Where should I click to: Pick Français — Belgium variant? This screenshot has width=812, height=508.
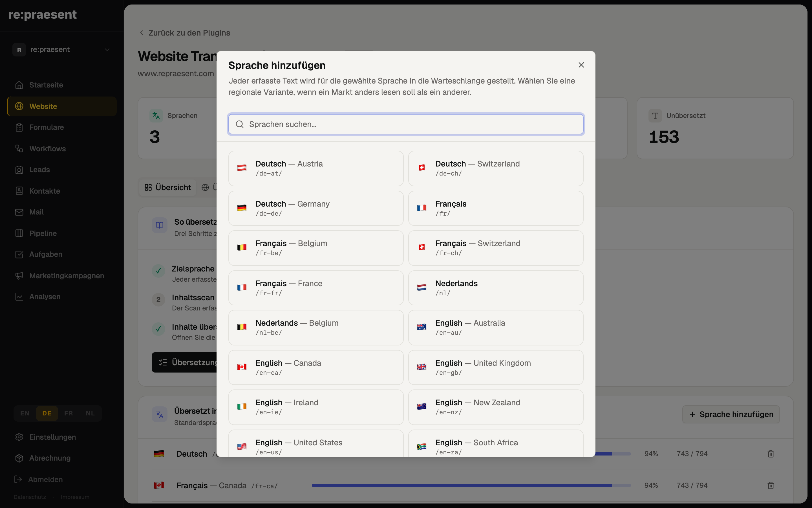tap(316, 248)
